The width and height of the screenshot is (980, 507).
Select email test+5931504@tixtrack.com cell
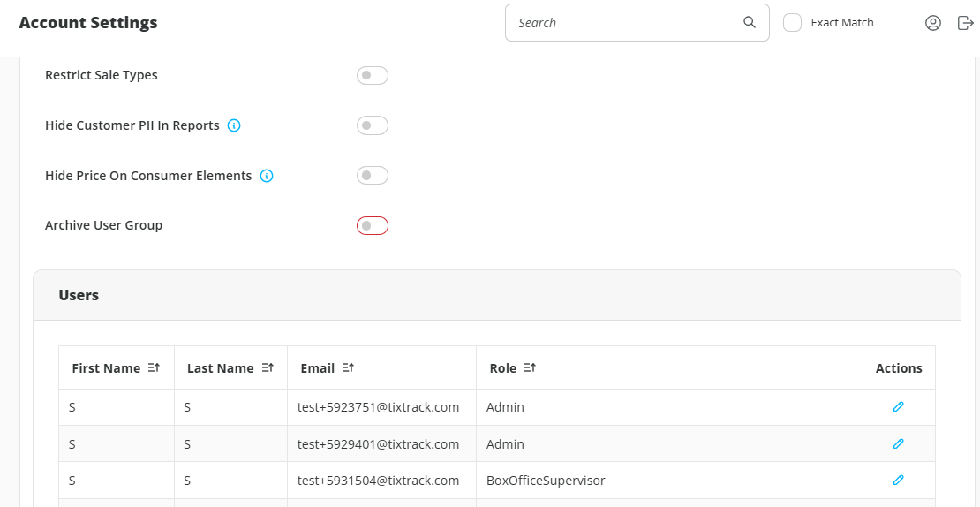click(x=381, y=481)
